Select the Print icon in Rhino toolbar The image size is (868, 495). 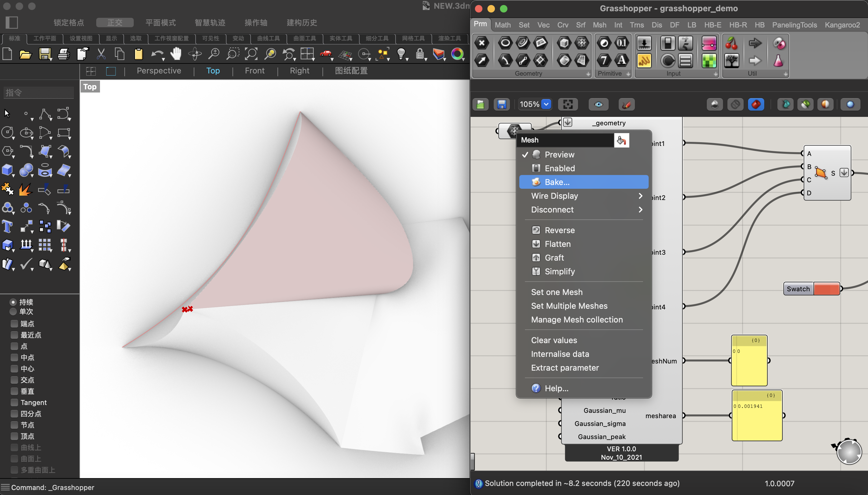coord(63,54)
